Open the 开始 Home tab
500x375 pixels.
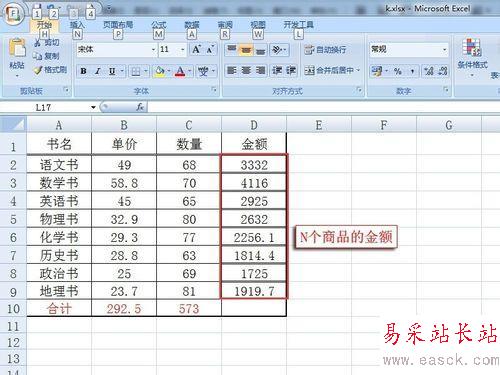click(x=44, y=25)
